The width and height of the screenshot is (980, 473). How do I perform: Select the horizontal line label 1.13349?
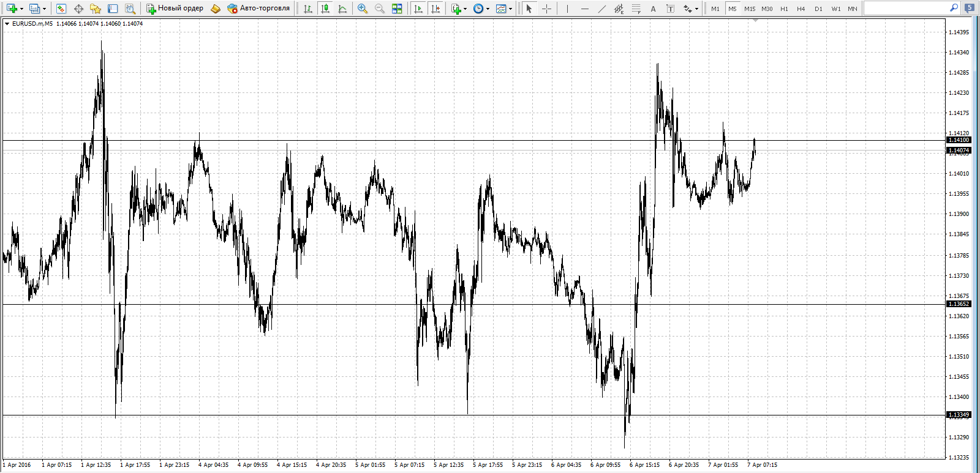point(959,415)
